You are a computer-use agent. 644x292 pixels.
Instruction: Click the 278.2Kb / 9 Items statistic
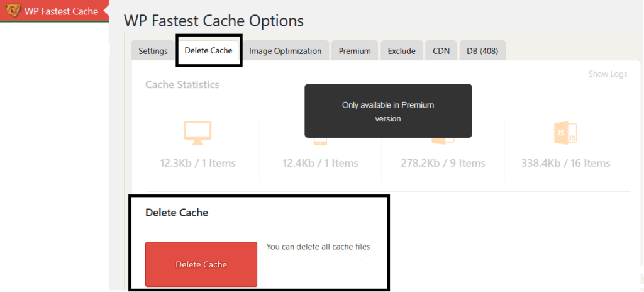tap(443, 163)
